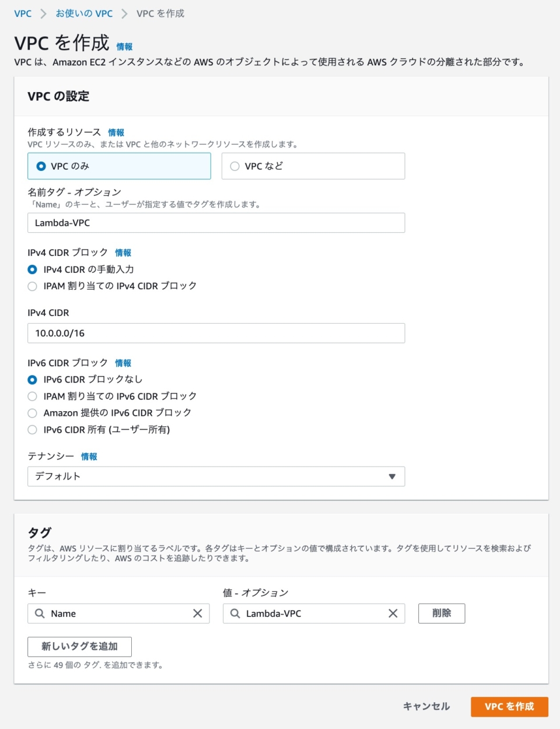Choose IPAM 割り当ての IPv4 CIDR ブロック
Viewport: 560px width, 729px height.
(x=32, y=286)
